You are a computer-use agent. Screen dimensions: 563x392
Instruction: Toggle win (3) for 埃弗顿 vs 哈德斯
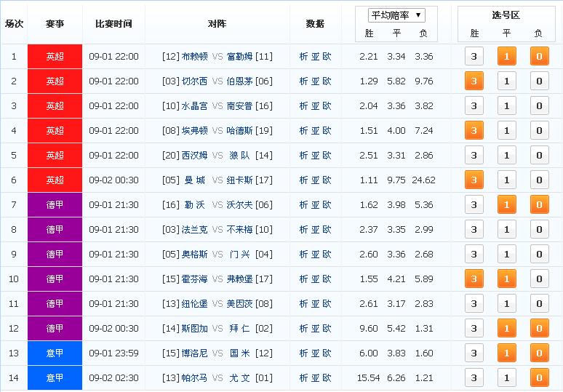tap(474, 131)
